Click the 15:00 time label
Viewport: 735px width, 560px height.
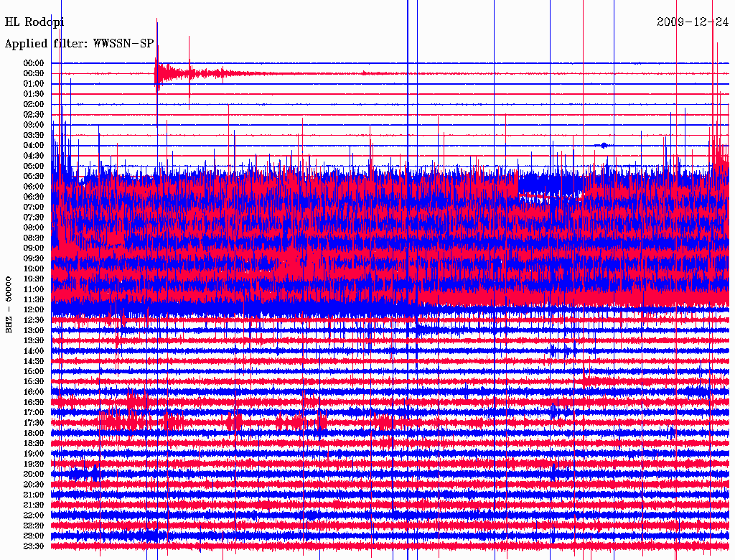pyautogui.click(x=34, y=371)
